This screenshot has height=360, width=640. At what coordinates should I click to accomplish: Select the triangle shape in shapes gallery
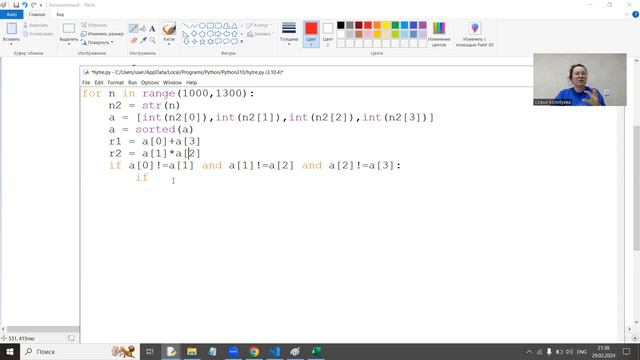(234, 26)
